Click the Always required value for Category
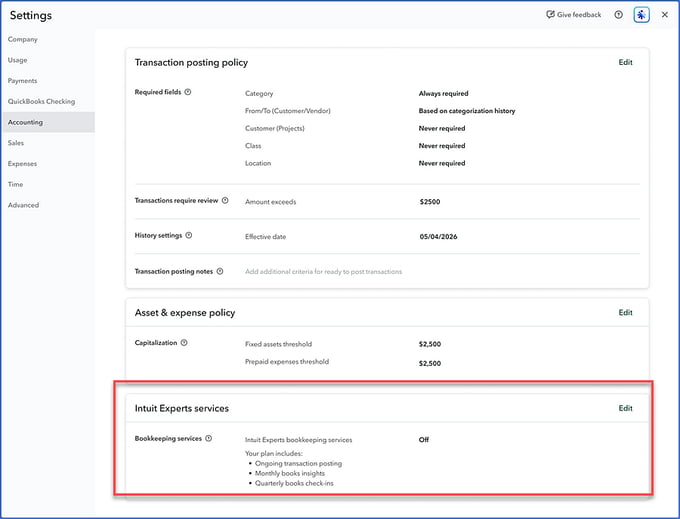Viewport: 680px width, 519px height. 443,94
